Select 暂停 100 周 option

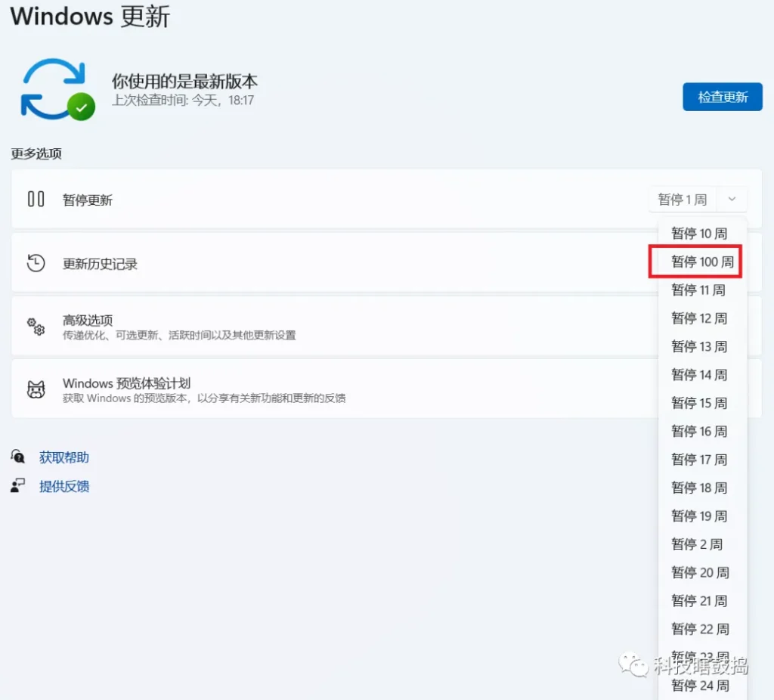[x=702, y=261]
